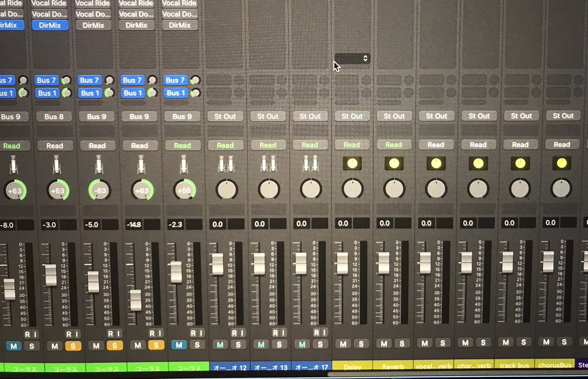Open Read automation mode on Reverb channel
Viewport: 588px width, 379px height.
click(x=393, y=145)
